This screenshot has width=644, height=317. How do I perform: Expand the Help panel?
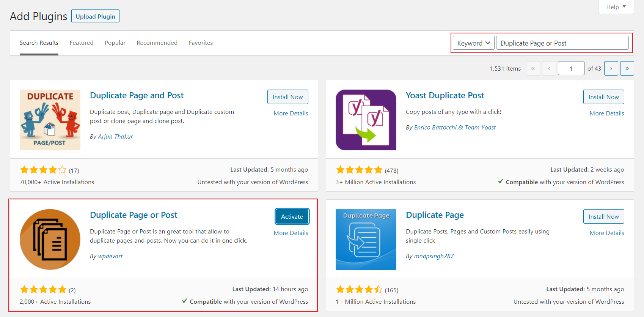[616, 7]
